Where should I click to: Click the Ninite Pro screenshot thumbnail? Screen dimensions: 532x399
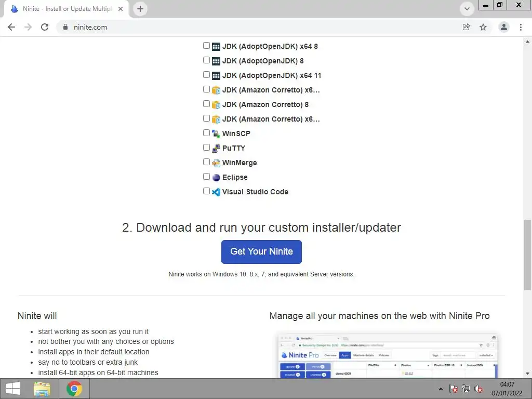pyautogui.click(x=388, y=355)
